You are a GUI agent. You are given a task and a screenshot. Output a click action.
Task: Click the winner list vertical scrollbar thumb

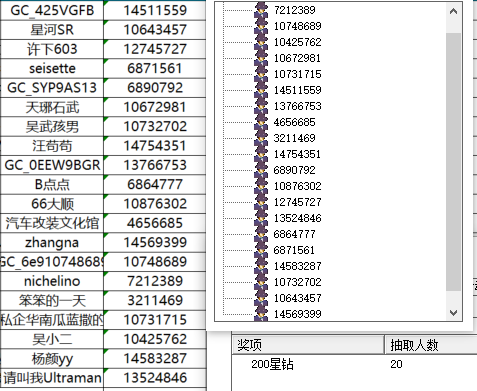[x=453, y=162]
